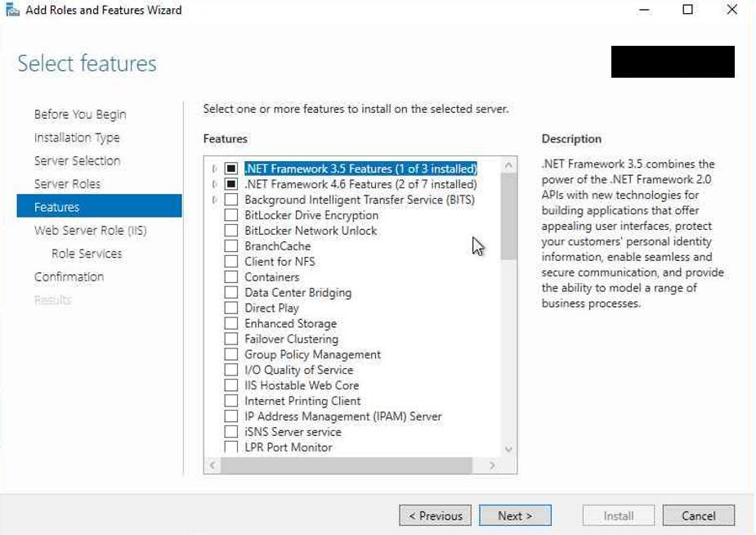Image resolution: width=756 pixels, height=535 pixels.
Task: Select the .NET Framework 4.6 Features row
Action: coord(360,184)
